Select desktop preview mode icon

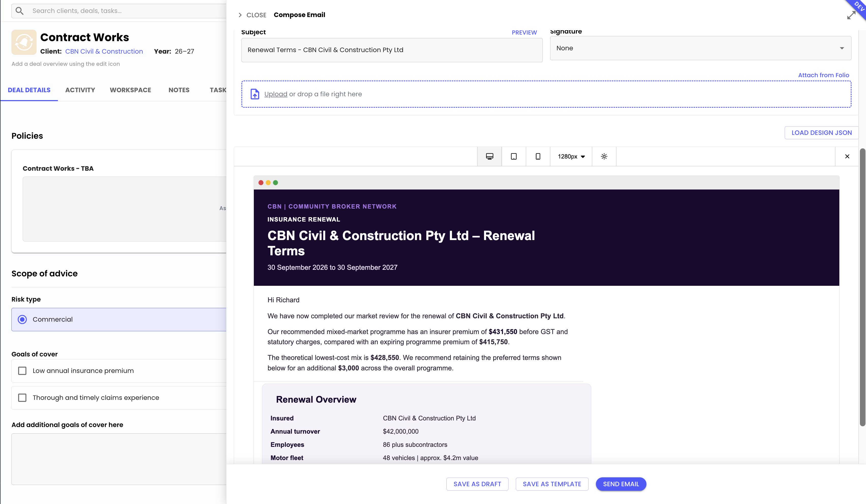pos(489,157)
